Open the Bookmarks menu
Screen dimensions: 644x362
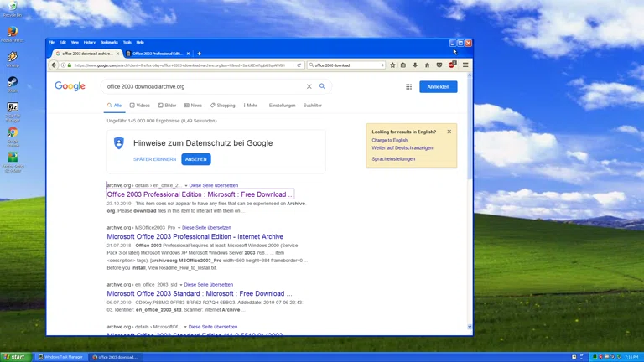point(109,42)
